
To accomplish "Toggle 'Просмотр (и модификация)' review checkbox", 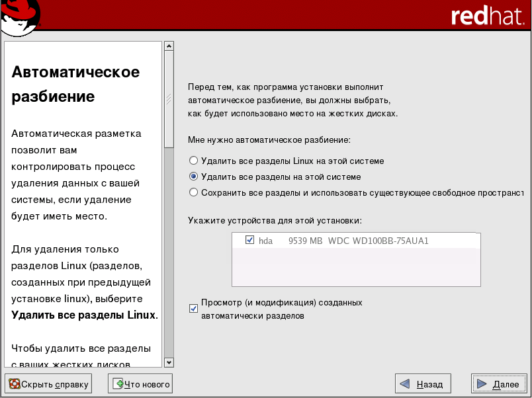I will 193,309.
